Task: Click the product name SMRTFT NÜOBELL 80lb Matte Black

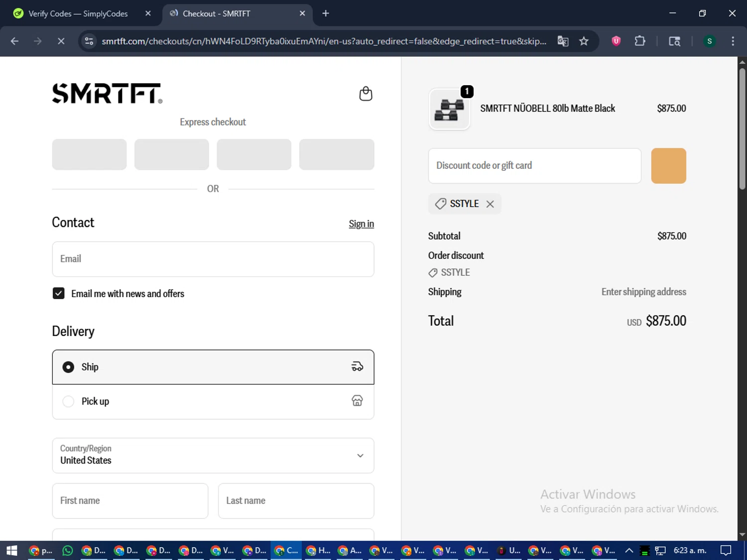Action: 548,109
